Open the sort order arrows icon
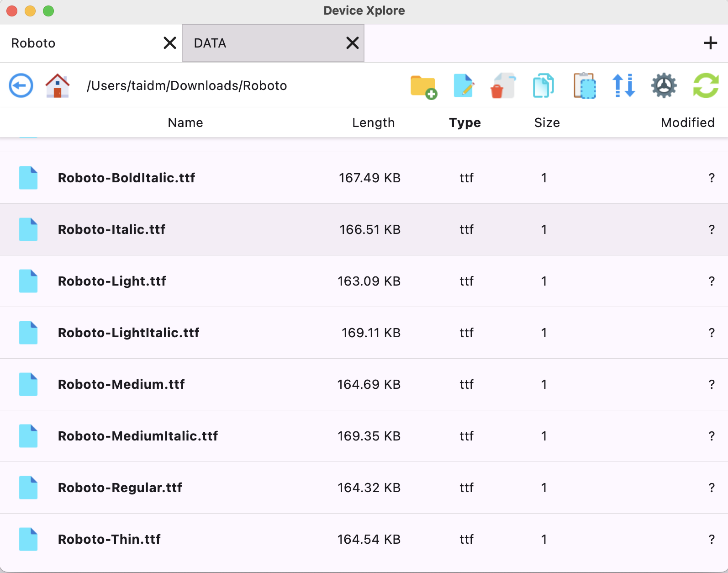The height and width of the screenshot is (573, 728). click(x=624, y=85)
